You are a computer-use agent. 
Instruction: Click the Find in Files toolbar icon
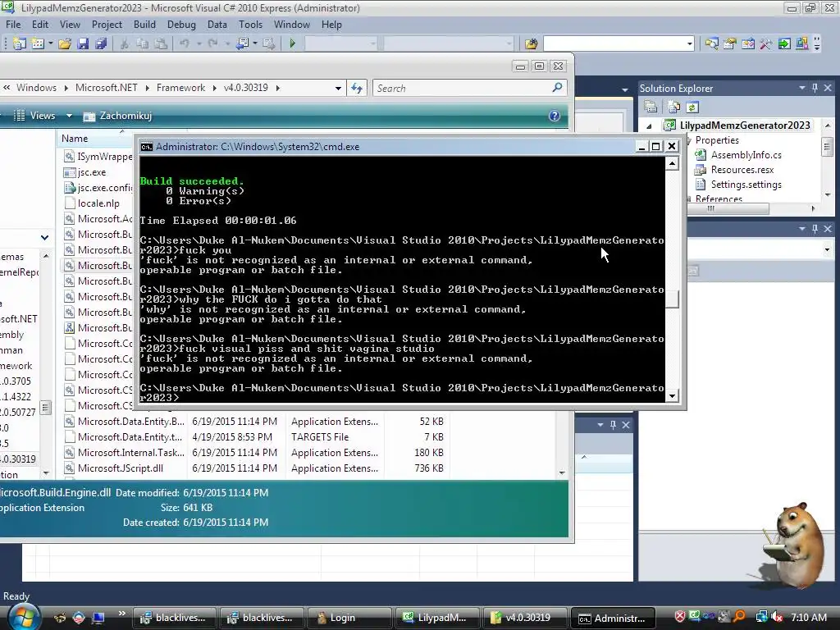tap(531, 43)
